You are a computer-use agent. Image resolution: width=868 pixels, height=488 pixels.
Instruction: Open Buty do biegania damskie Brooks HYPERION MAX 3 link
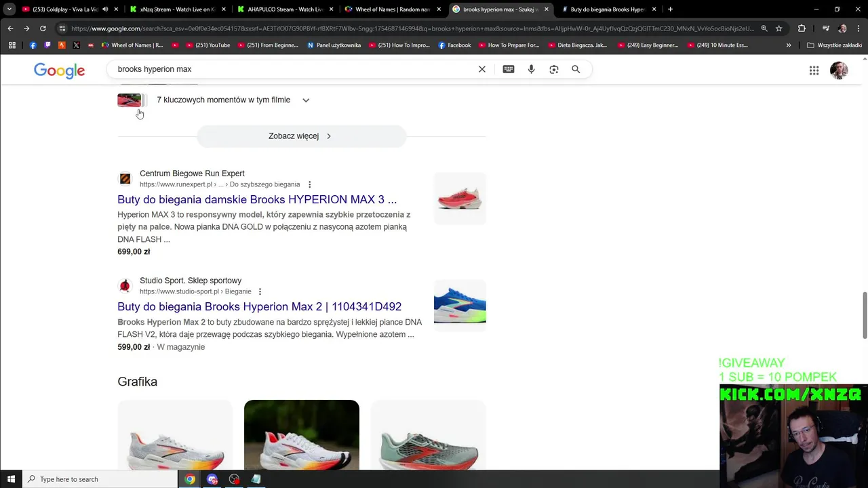257,199
